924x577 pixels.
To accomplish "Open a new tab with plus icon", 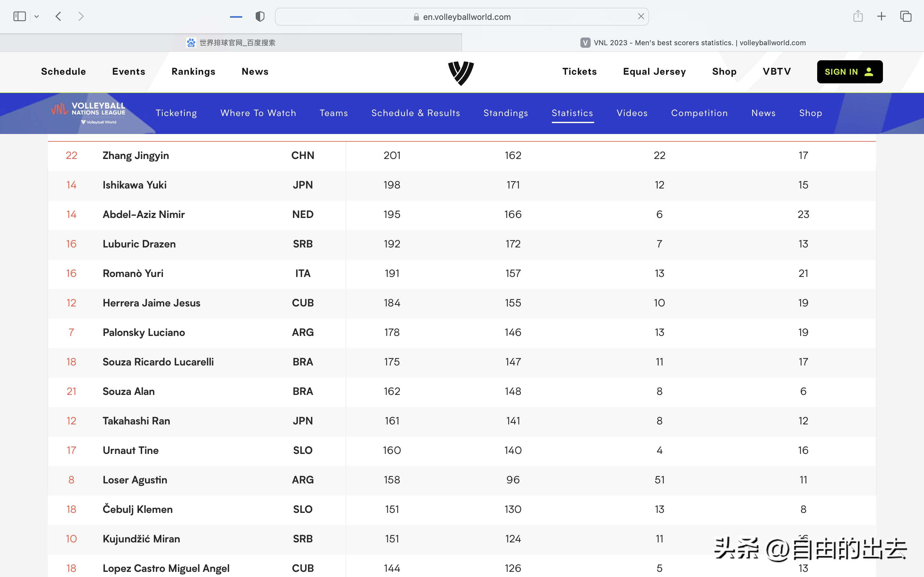I will click(x=881, y=16).
